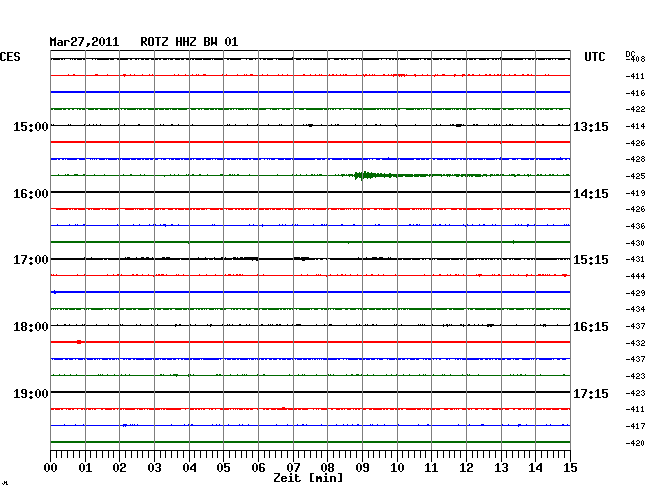Click the DC offset value -425
Viewport: 650px width, 494px height.
[635, 176]
